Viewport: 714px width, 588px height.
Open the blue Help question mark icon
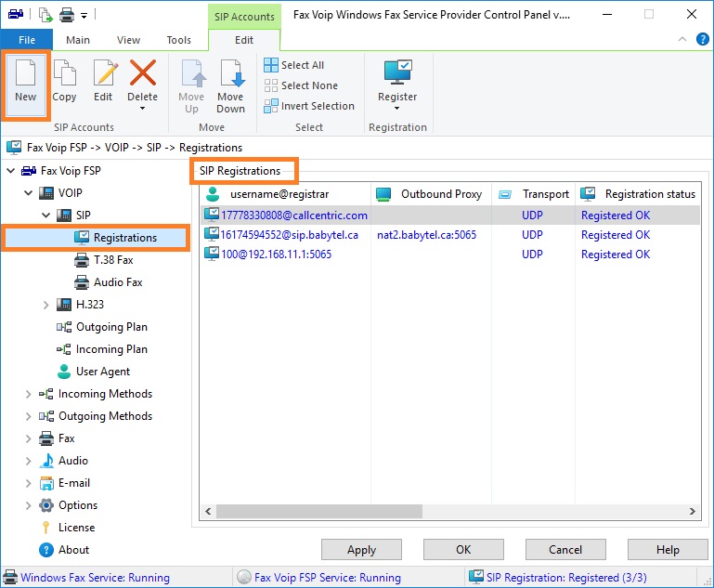pyautogui.click(x=703, y=40)
